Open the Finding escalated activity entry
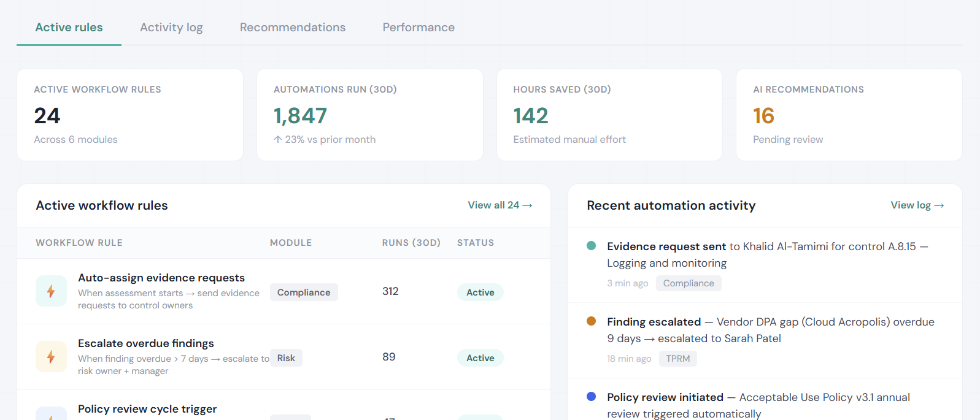 pyautogui.click(x=765, y=340)
